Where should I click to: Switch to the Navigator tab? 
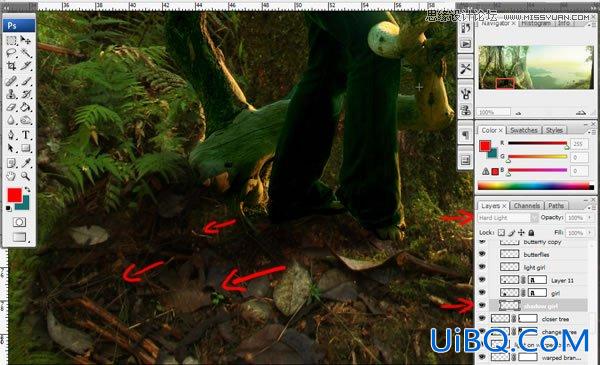click(x=495, y=23)
